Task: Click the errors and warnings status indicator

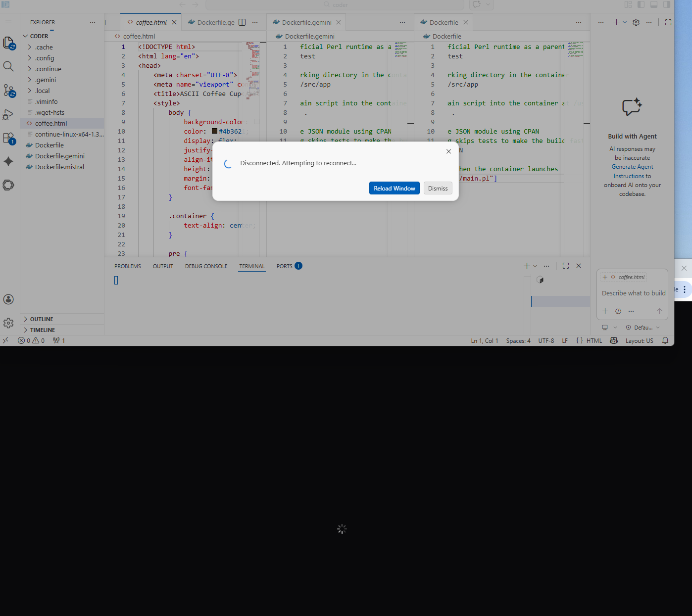Action: [31, 340]
